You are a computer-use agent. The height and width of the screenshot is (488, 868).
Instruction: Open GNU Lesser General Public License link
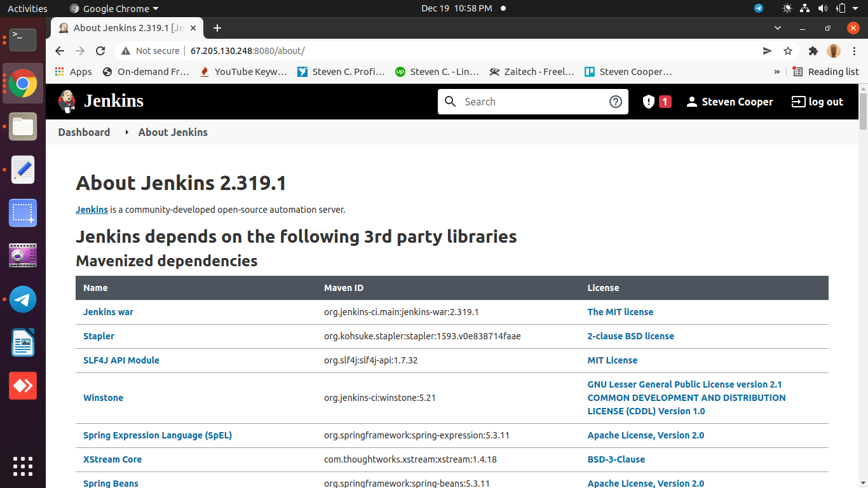(x=684, y=384)
